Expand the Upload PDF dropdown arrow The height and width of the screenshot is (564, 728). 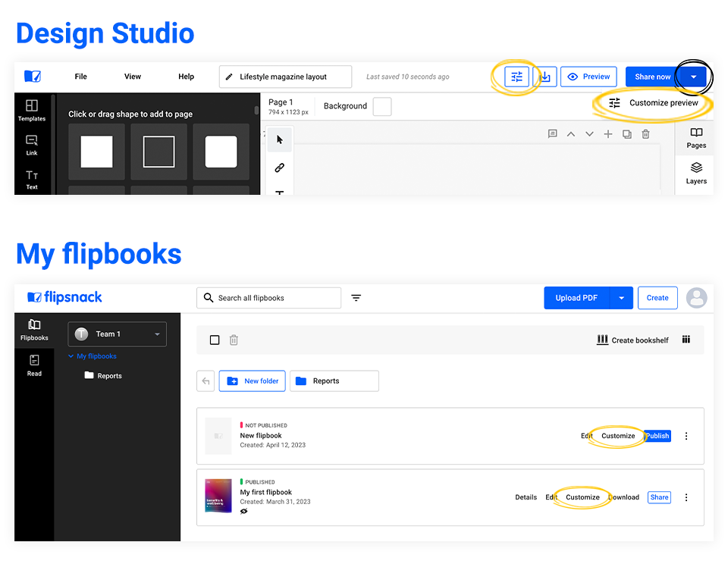[x=621, y=298]
